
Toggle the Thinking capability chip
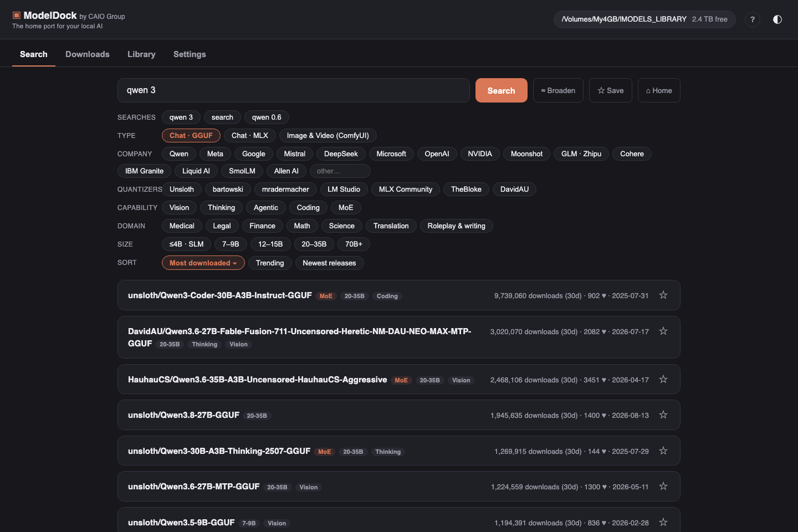222,208
